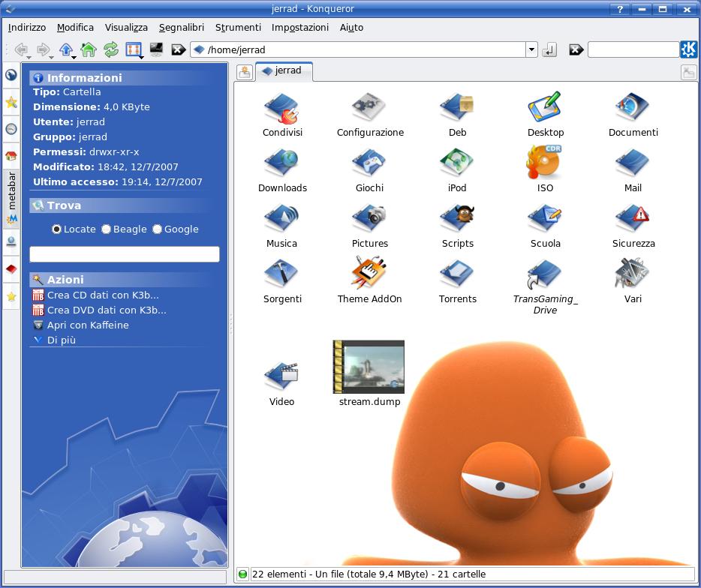Open the Deb folder
Screen dimensions: 701x588
click(x=457, y=115)
